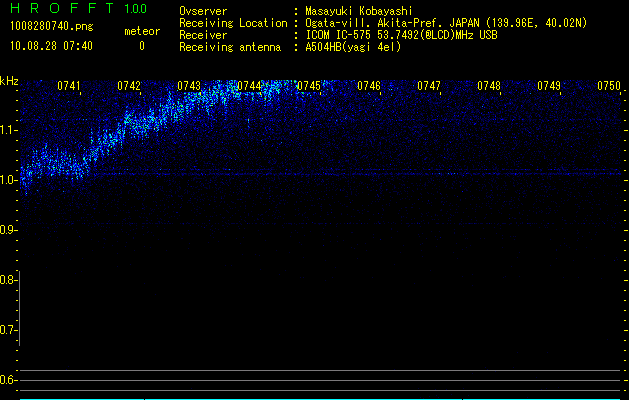629x400 pixels.
Task: Click the timestamp 10.08.28 07:40
Action: click(x=51, y=46)
